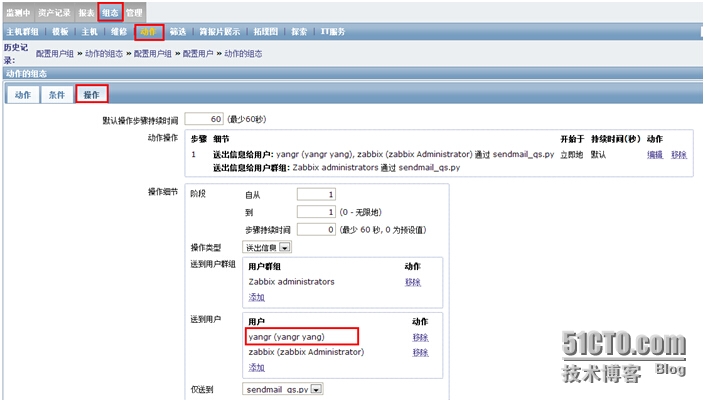The width and height of the screenshot is (705, 402).
Task: Remove user zabbix (zabbix Administrator)
Action: (x=420, y=352)
